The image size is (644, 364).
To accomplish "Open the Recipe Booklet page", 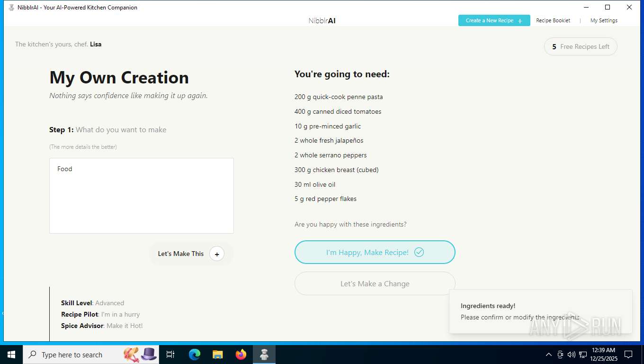I will pyautogui.click(x=553, y=20).
